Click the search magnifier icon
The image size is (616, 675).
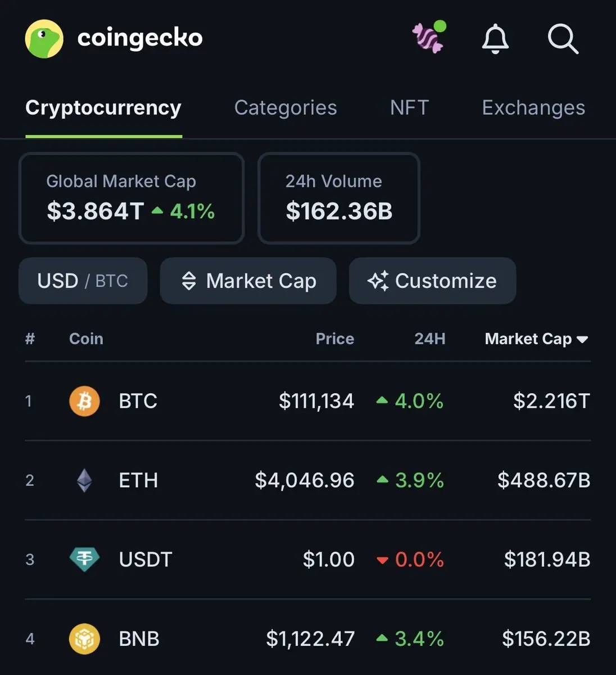click(x=563, y=39)
